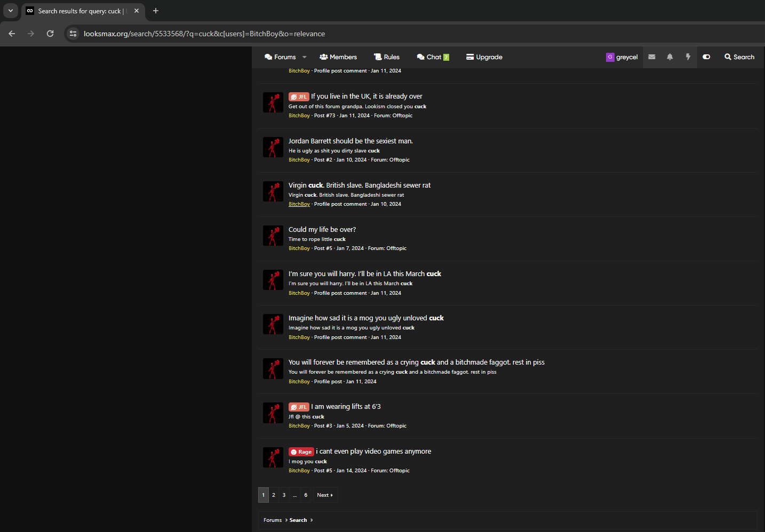Go to results page 2
This screenshot has width=765, height=532.
click(x=274, y=495)
